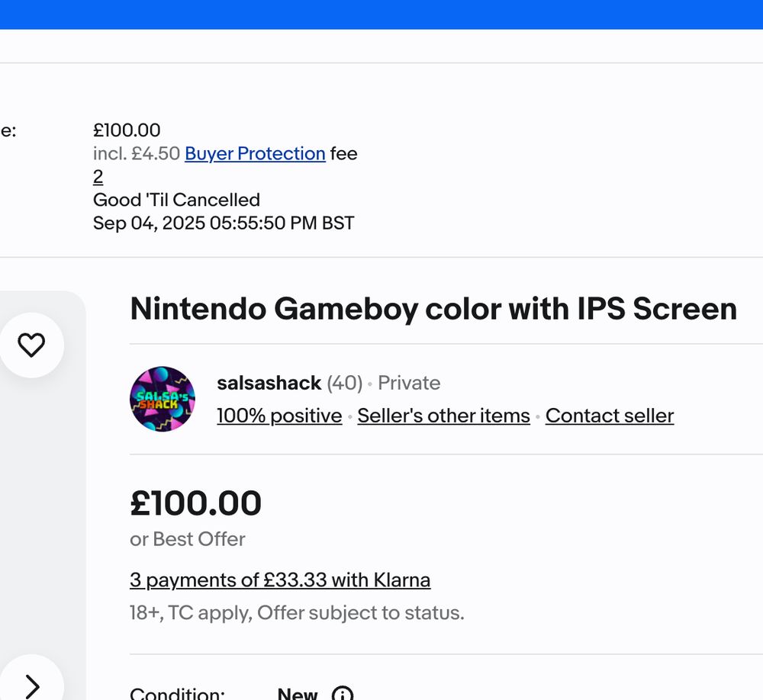Click the underlined quantity number 2
Screen dimensions: 763x700
pos(98,177)
